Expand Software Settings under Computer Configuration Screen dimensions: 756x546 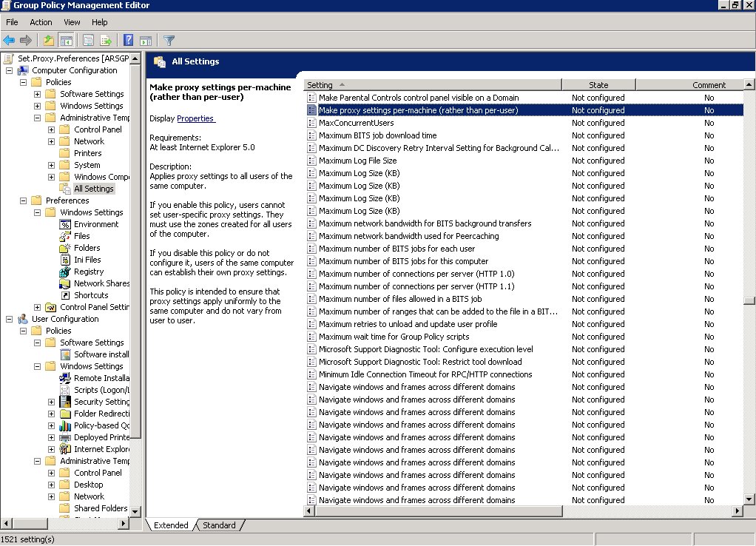click(x=37, y=94)
